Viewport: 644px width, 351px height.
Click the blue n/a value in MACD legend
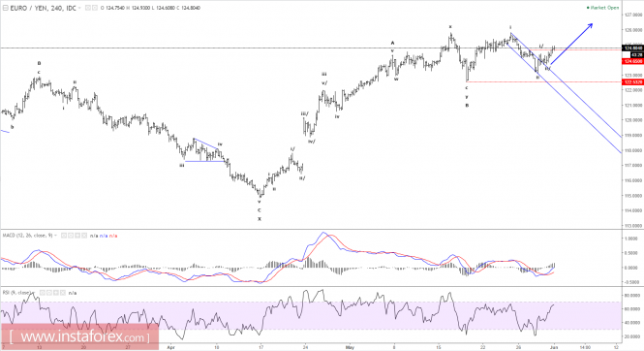[104, 236]
